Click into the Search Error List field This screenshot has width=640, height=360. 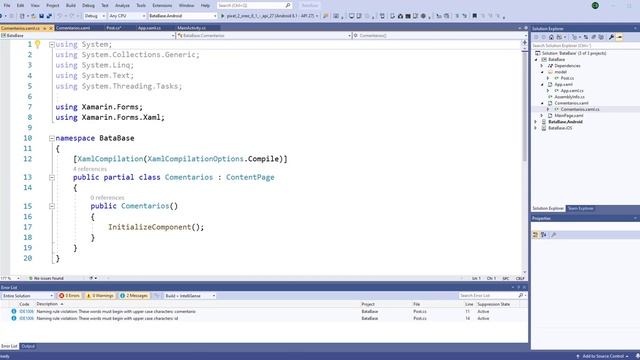(x=488, y=295)
